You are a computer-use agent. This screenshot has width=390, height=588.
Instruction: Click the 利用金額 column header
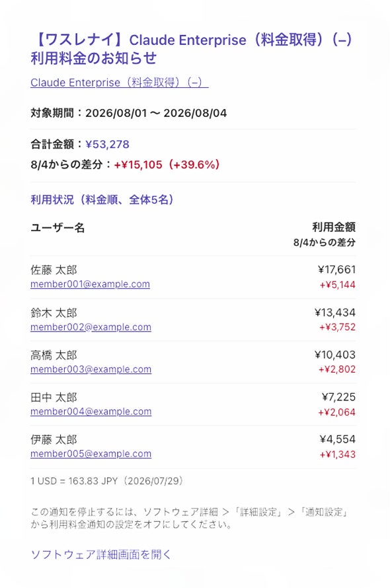pyautogui.click(x=334, y=227)
